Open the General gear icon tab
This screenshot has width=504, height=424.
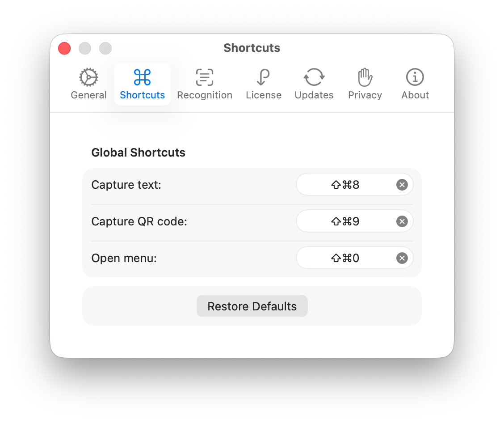coord(88,77)
